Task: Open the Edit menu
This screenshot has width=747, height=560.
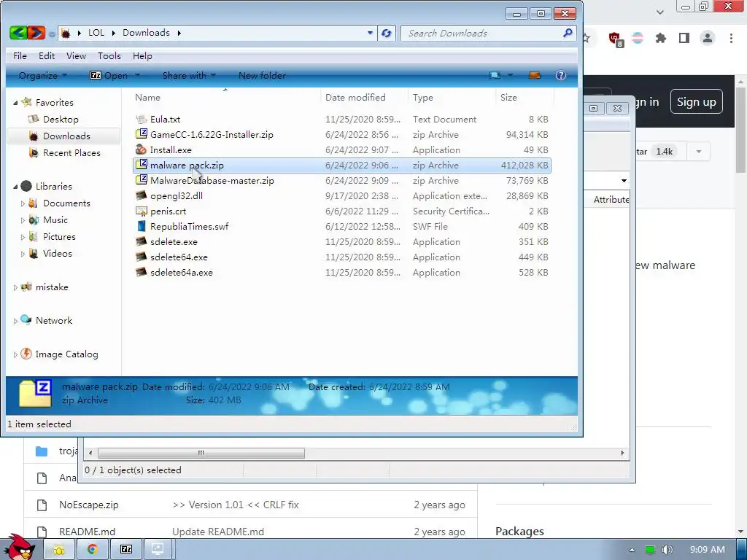Action: pos(47,55)
